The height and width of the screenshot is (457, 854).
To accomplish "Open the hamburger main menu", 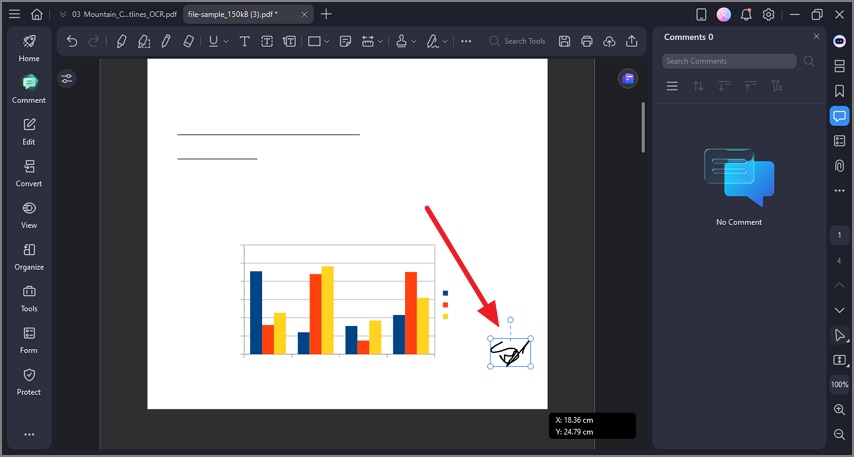I will [x=15, y=14].
